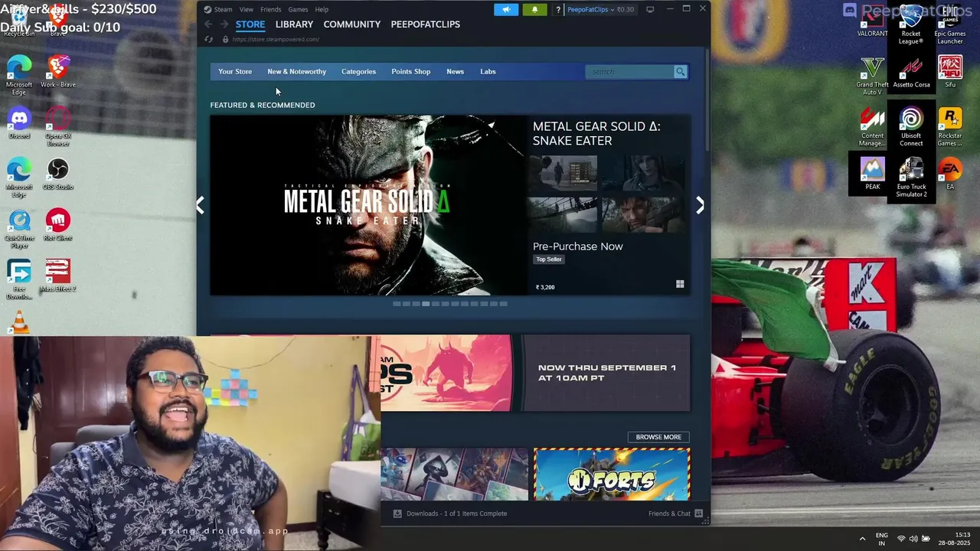This screenshot has height=551, width=980.
Task: Switch Steam to Big Picture mode icon
Action: coord(650,9)
